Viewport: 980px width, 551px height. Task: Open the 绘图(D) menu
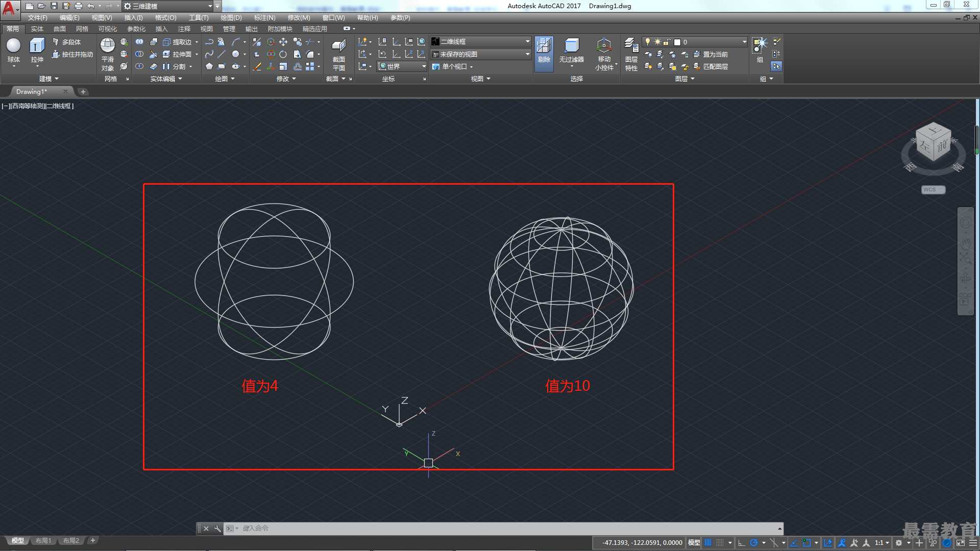pos(231,18)
